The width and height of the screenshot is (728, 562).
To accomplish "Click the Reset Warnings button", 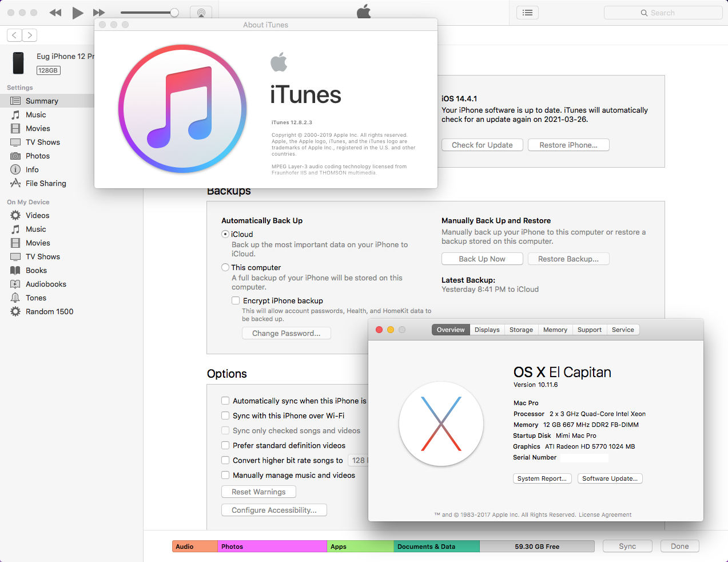I will tap(258, 492).
